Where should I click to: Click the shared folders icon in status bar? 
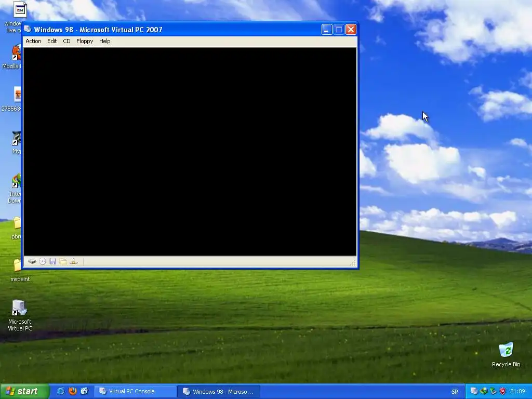(63, 262)
